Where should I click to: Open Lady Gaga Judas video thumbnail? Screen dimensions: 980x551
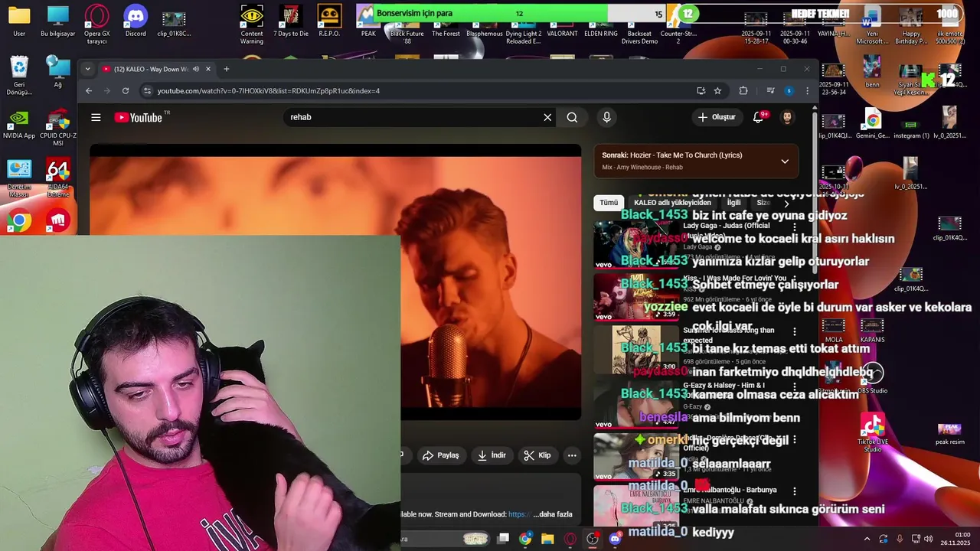pos(636,245)
